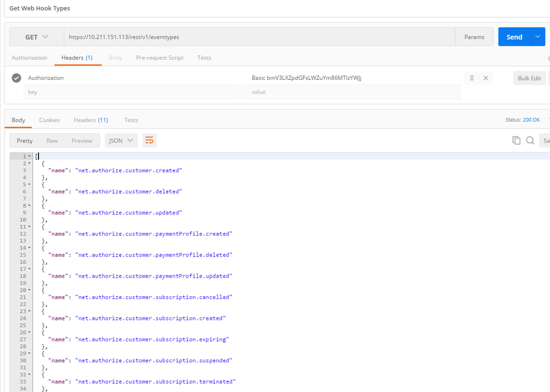Change the response format from JSON
The height and width of the screenshot is (392, 550).
tap(121, 140)
